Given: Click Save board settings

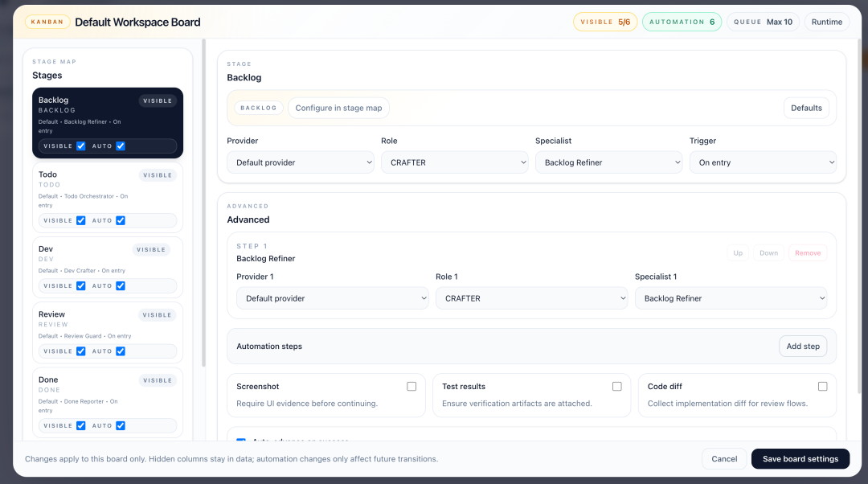Looking at the screenshot, I should point(800,458).
